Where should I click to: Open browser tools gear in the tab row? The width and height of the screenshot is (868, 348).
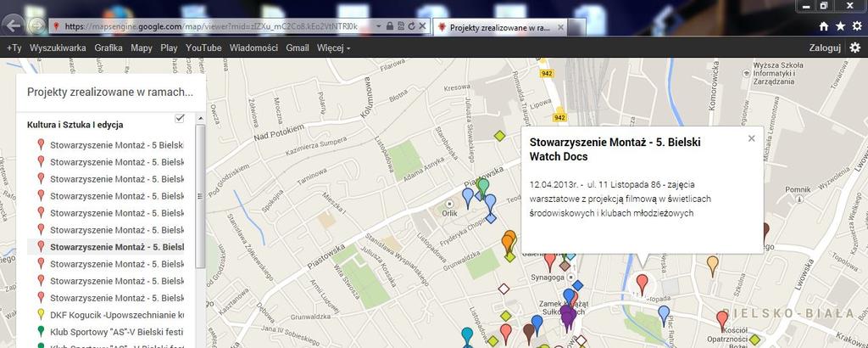click(857, 26)
